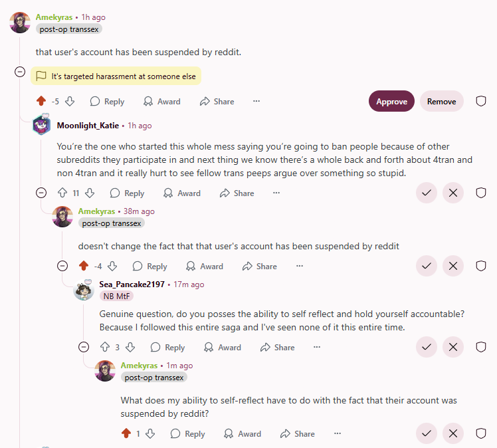The height and width of the screenshot is (448, 497).
Task: Click the approve checkmark on Moonlight_Katie's comment
Action: pos(427,193)
